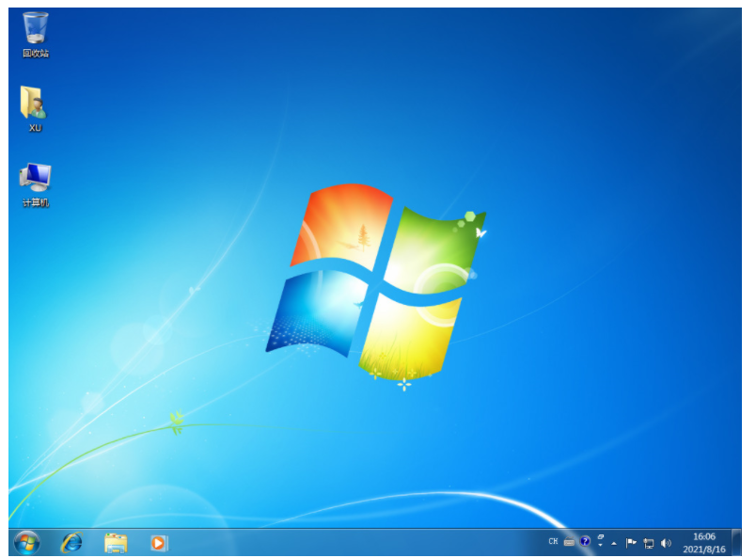Select the Computer (计算机) desktop icon
Image resolution: width=756 pixels, height=558 pixels.
(36, 179)
